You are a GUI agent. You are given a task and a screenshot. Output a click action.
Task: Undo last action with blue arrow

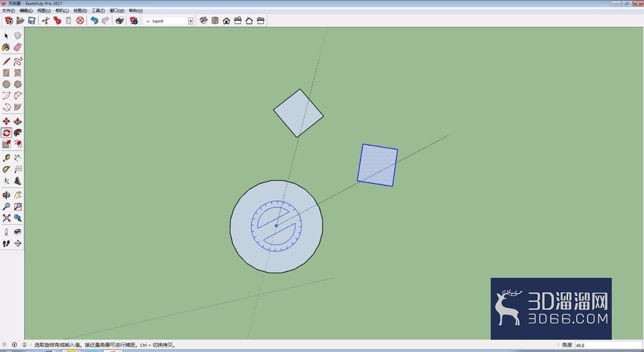point(95,21)
